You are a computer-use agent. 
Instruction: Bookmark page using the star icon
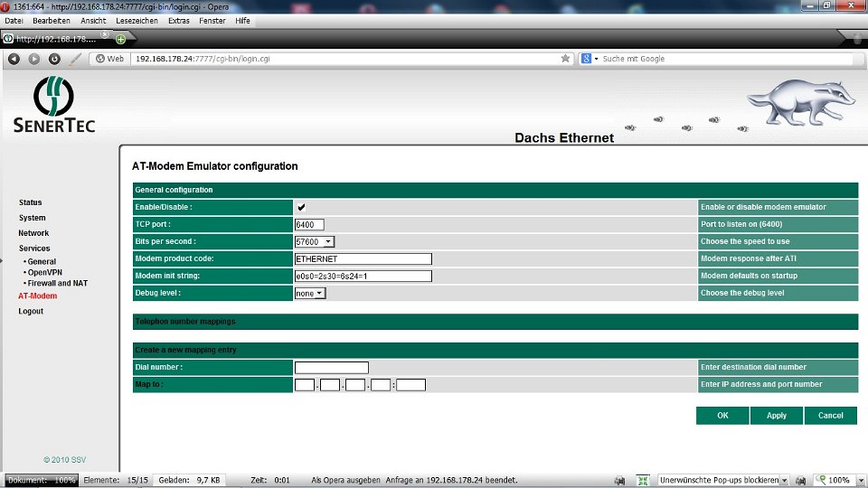click(566, 59)
